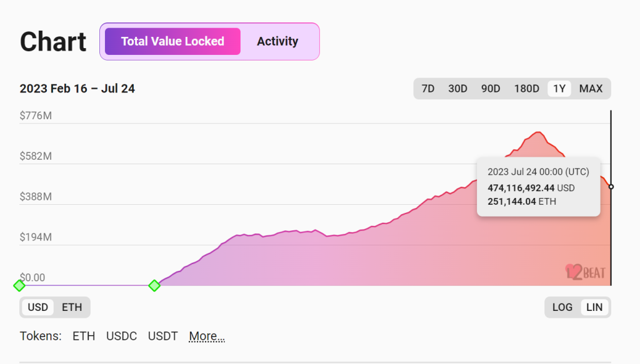Click the first green diamond milestone marker

(x=19, y=285)
